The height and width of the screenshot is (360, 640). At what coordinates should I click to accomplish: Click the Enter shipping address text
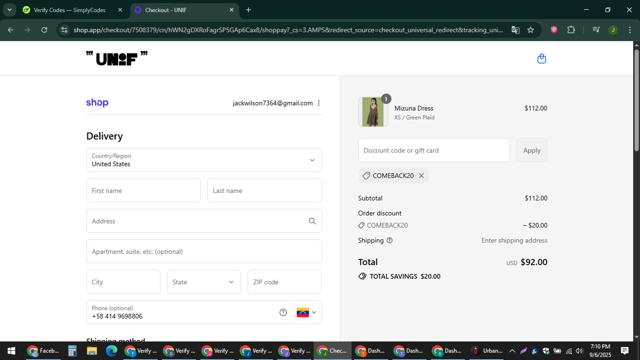514,240
